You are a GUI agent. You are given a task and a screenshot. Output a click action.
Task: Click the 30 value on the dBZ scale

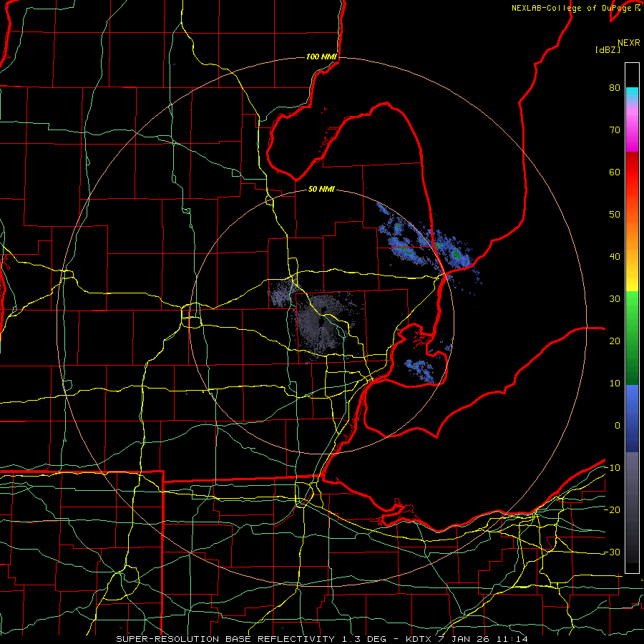(615, 299)
